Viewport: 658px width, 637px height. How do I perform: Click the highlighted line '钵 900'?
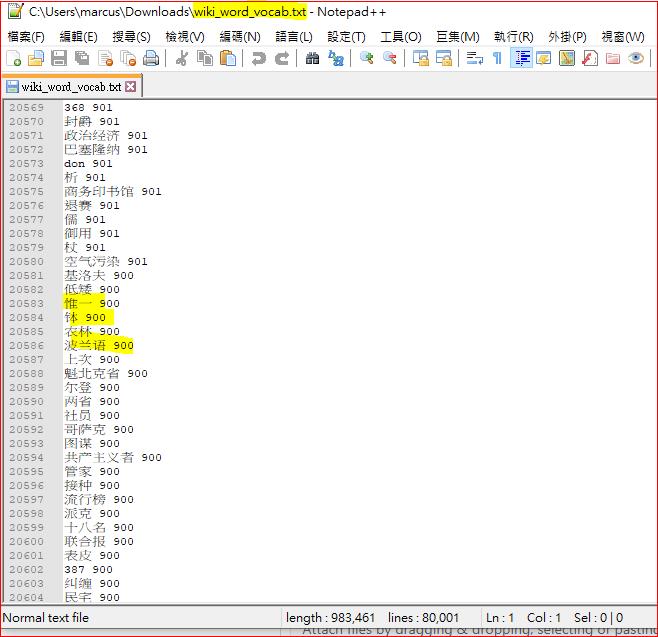coord(85,318)
